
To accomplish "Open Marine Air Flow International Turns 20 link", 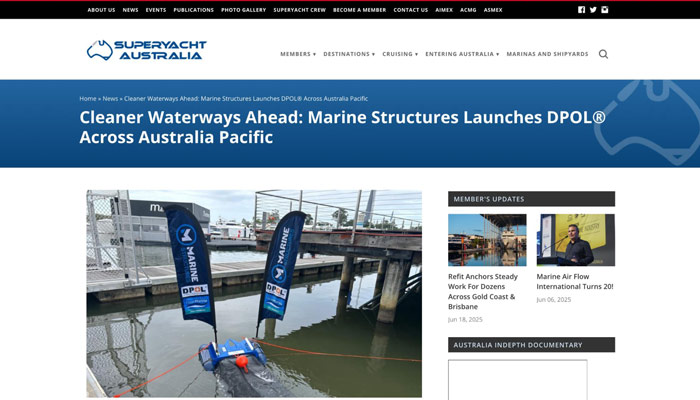I will pos(575,281).
